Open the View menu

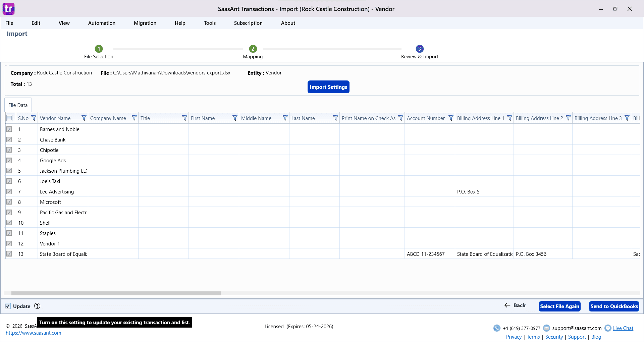pos(64,23)
